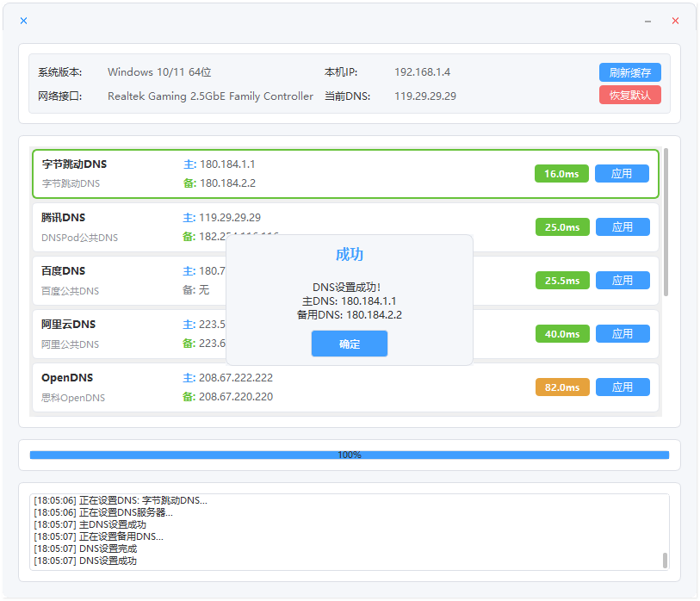
Task: Click the 40.0ms latency badge for 阿里云DNS
Action: tap(561, 334)
